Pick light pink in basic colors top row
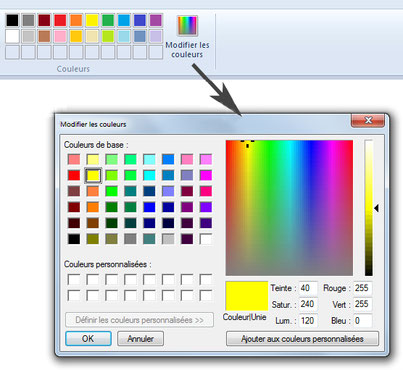The image size is (403, 370). pos(187,159)
